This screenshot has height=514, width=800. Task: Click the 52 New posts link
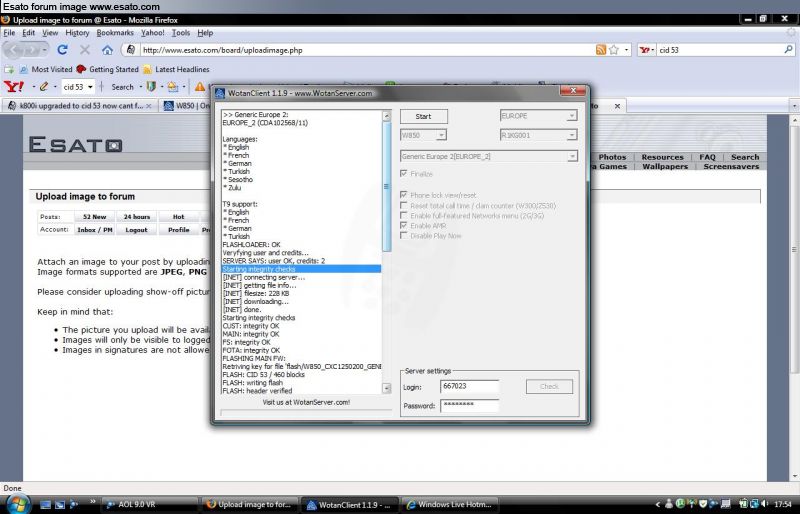pos(95,216)
